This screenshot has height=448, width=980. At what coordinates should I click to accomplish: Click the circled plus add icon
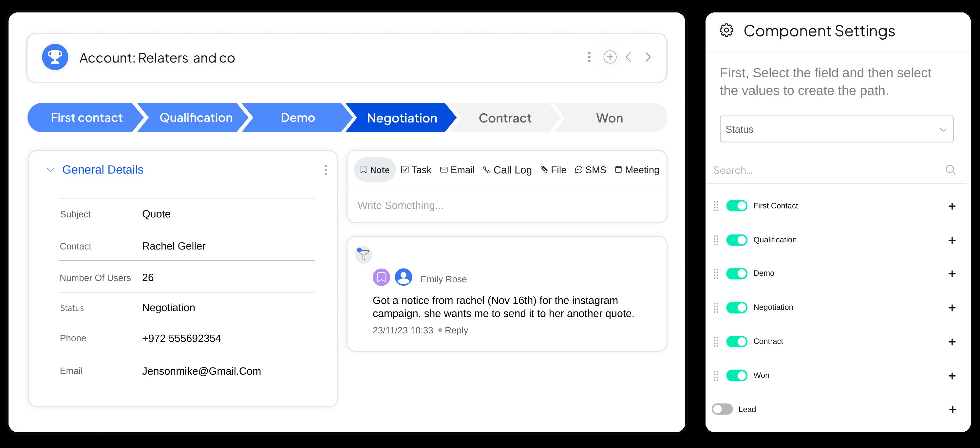(610, 57)
